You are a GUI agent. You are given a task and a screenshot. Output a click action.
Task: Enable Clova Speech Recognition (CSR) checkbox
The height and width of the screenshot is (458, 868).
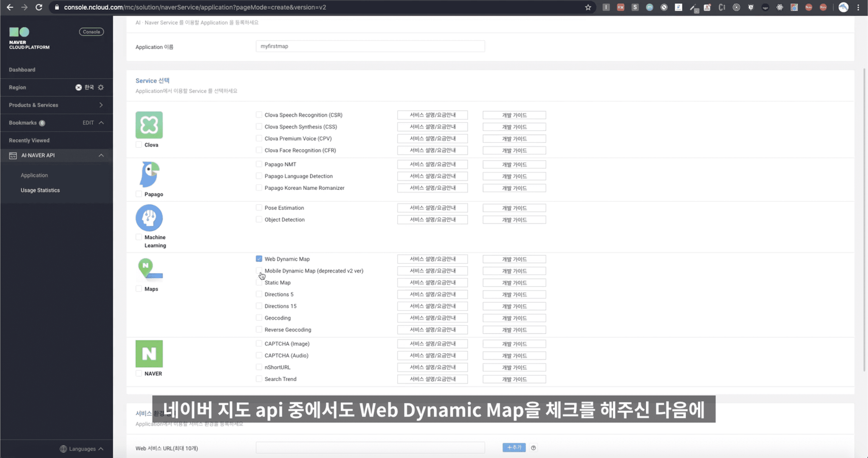[x=259, y=115]
